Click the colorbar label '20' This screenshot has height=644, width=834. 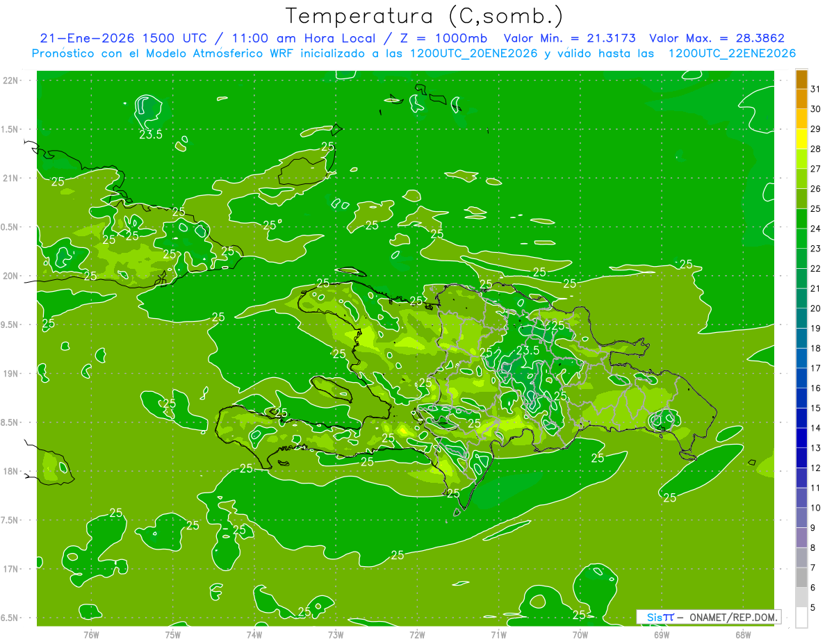pos(815,308)
